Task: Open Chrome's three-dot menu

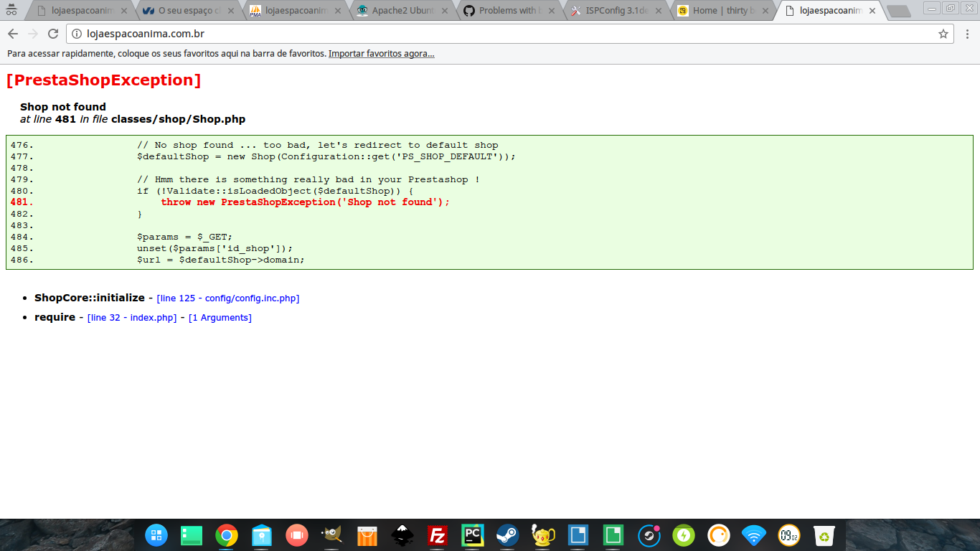Action: [966, 34]
